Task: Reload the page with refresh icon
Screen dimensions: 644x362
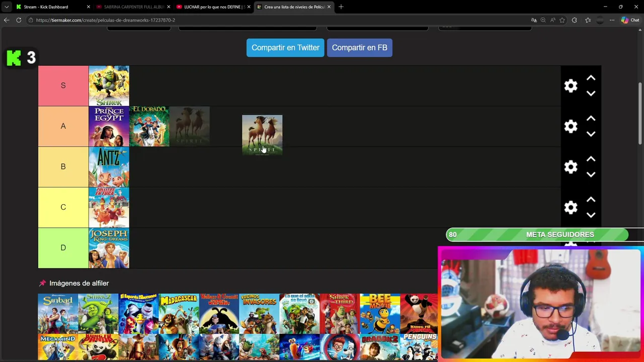Action: coord(19,20)
